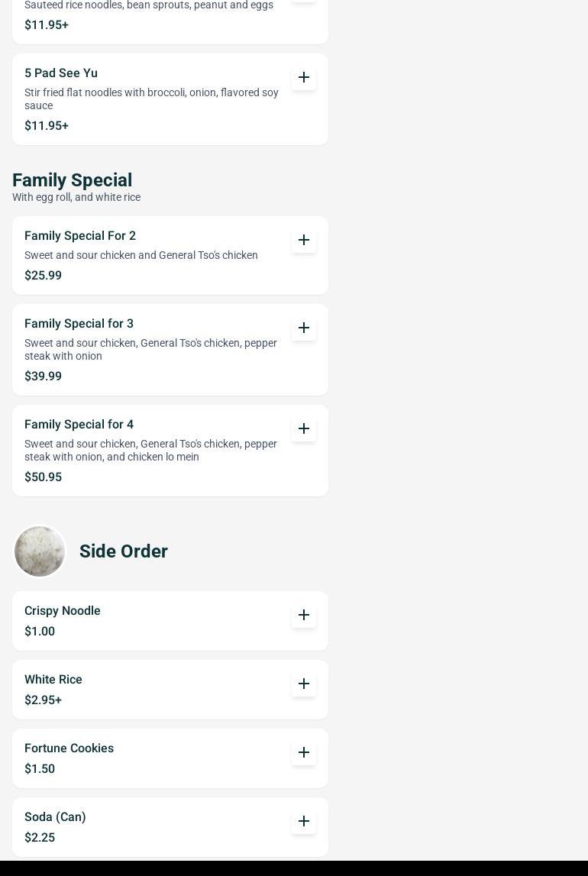Add Fortune Cookies to the order
The image size is (588, 876).
[304, 752]
